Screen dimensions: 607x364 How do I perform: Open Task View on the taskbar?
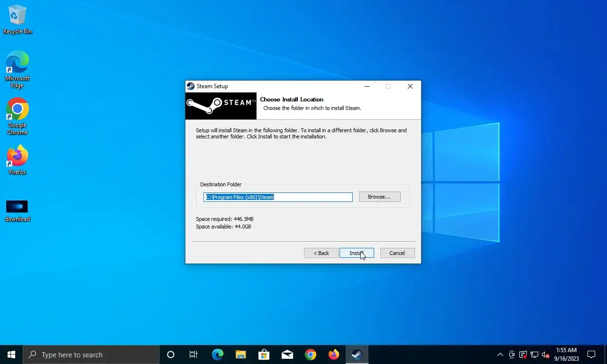(193, 355)
